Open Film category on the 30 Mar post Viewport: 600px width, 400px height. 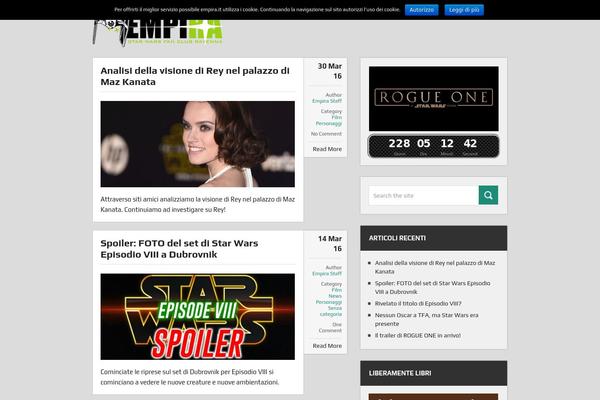[x=337, y=117]
